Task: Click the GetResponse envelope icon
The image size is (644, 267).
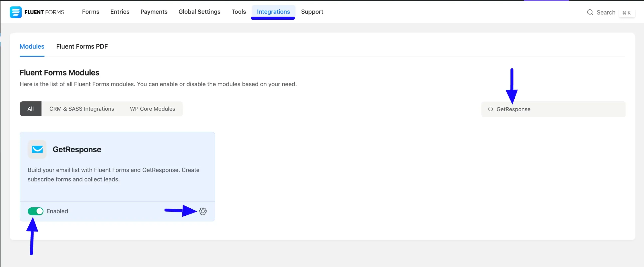Action: [37, 149]
